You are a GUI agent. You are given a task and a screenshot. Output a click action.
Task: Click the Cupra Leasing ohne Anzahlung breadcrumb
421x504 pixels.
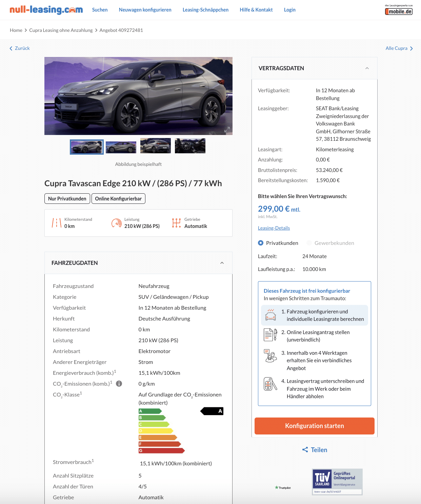[61, 30]
